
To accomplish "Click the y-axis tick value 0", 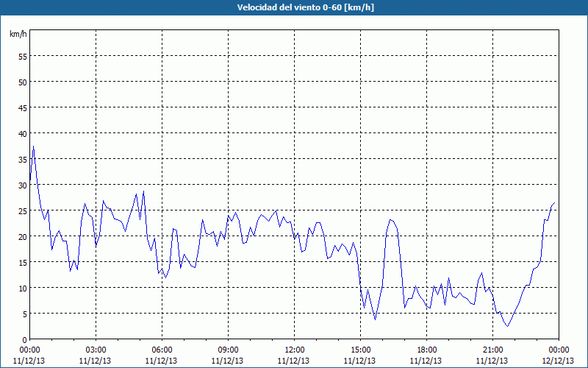I will click(x=25, y=340).
